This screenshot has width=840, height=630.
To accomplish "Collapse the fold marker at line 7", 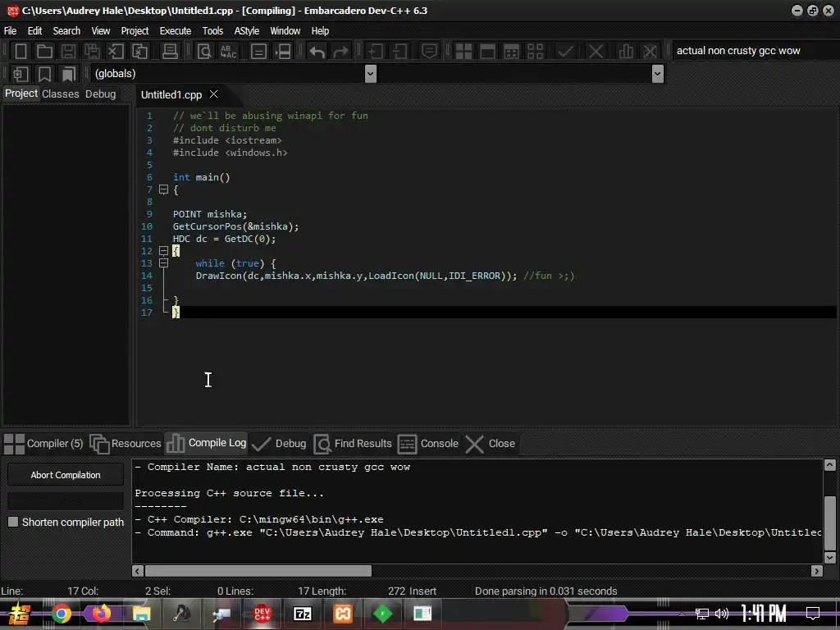I will (163, 189).
